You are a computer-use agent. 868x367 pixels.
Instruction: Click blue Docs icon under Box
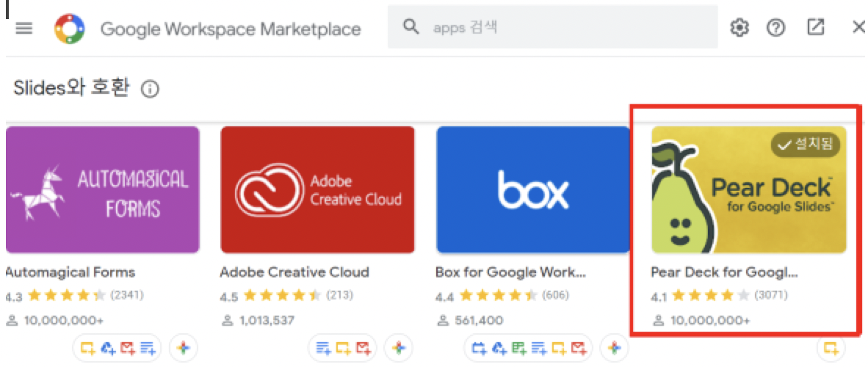coord(538,348)
